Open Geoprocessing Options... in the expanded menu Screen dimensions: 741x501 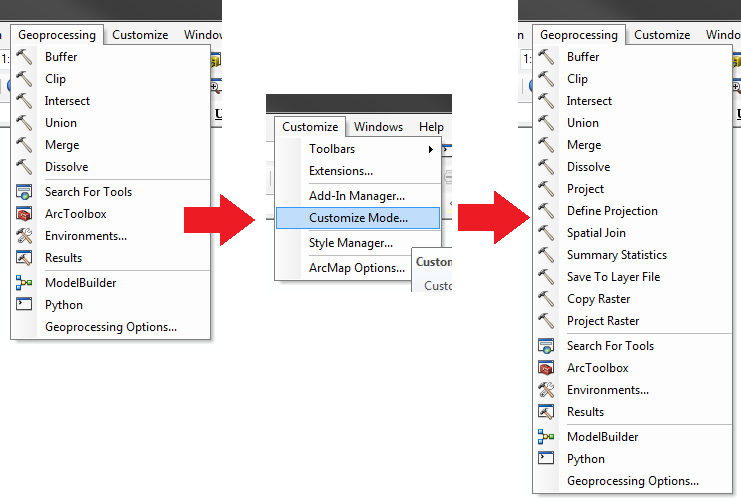pyautogui.click(x=632, y=481)
